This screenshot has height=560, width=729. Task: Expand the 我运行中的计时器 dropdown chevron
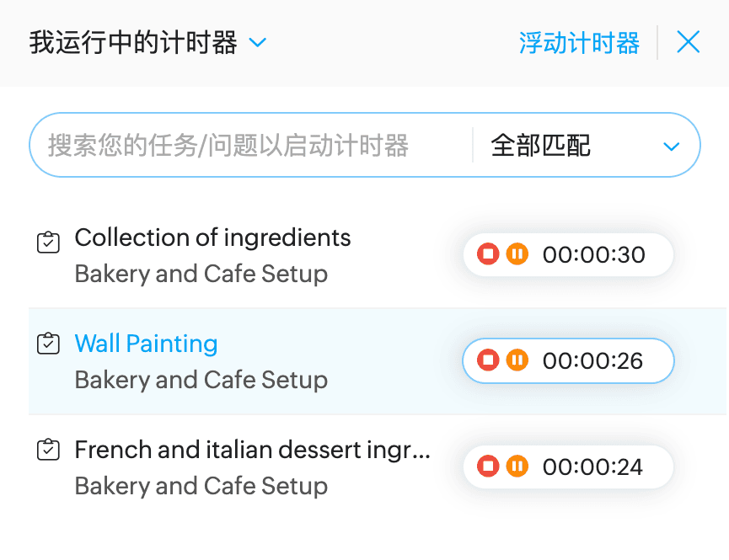[x=258, y=42]
